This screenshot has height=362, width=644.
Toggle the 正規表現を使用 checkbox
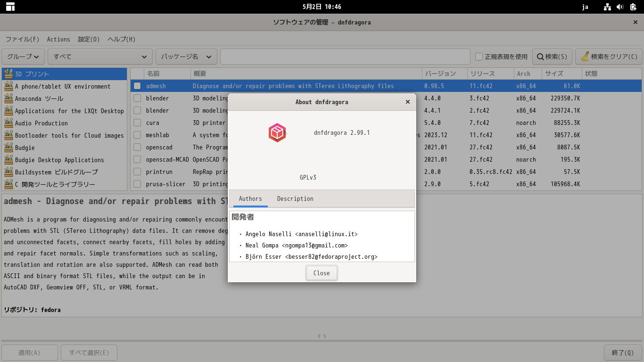tap(479, 57)
